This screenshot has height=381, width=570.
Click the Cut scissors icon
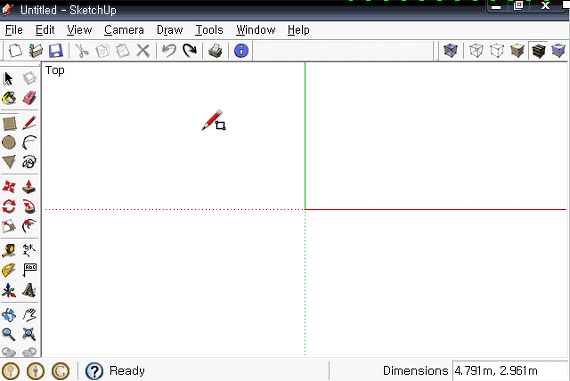click(82, 51)
